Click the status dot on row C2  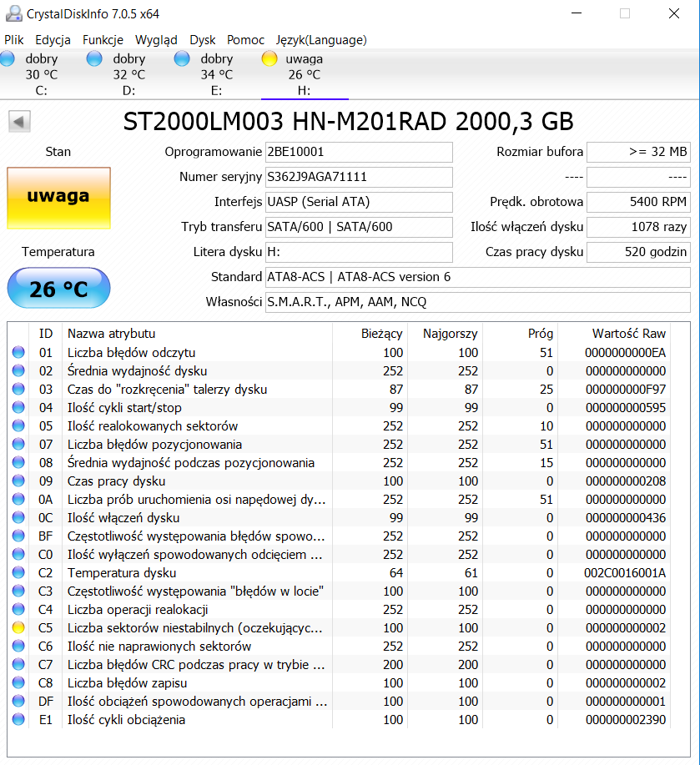(18, 573)
